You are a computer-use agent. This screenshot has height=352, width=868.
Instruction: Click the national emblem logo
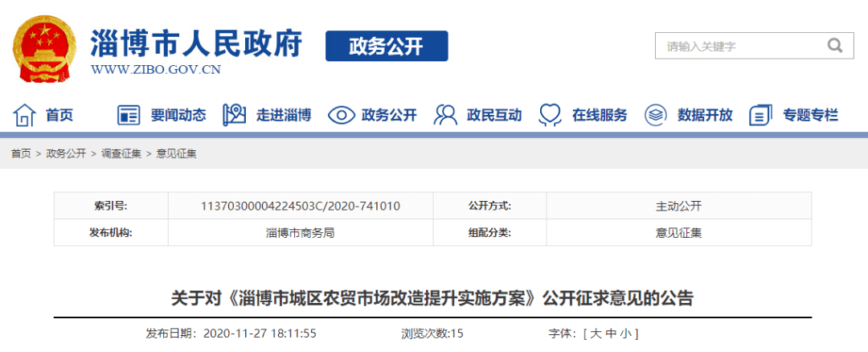[45, 49]
